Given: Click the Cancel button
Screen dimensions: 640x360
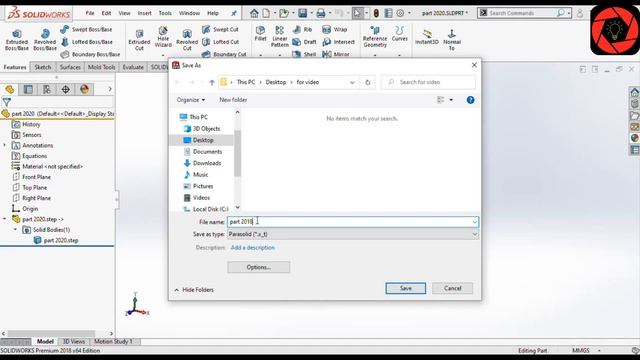Looking at the screenshot, I should [x=452, y=288].
